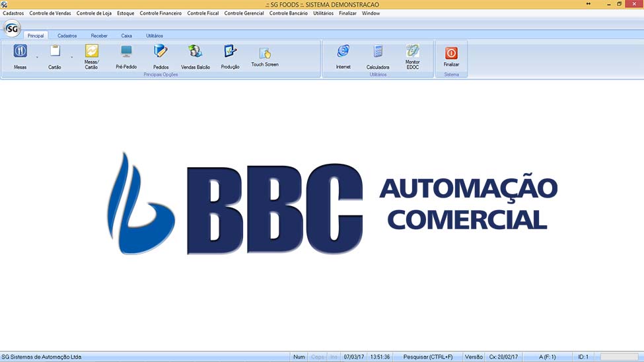Open Vendas Balcão sales icon
644x362 pixels.
195,52
